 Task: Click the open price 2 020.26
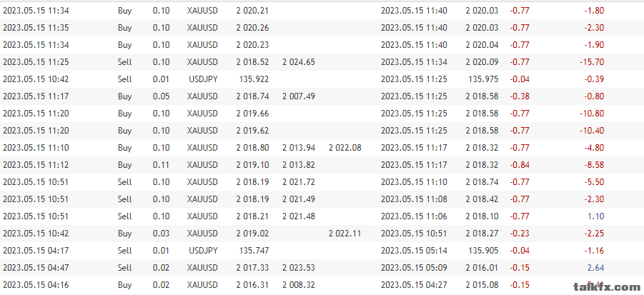(252, 28)
